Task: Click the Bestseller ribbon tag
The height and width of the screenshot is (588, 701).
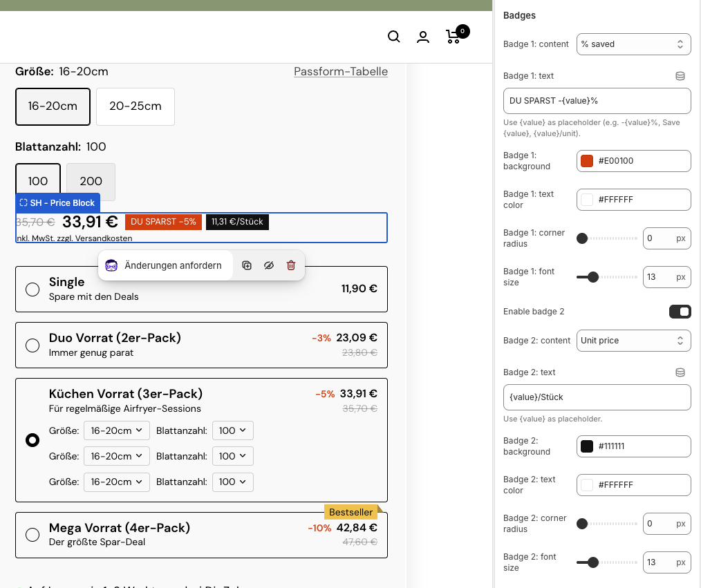Action: point(351,512)
